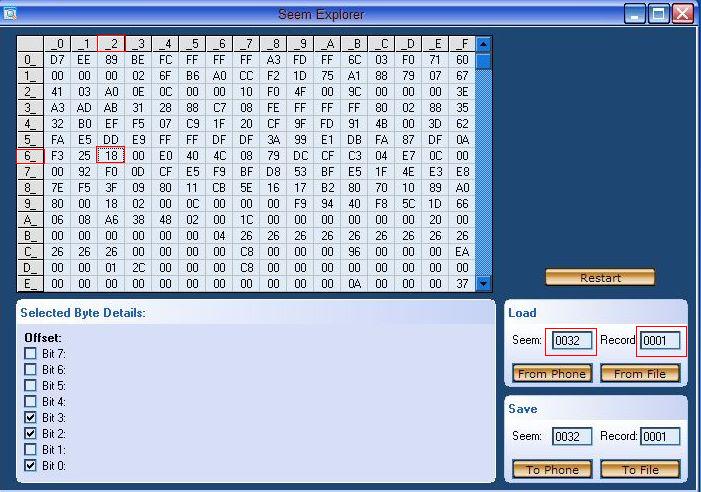701x492 pixels.
Task: Select row header 9_
Action: 30,204
